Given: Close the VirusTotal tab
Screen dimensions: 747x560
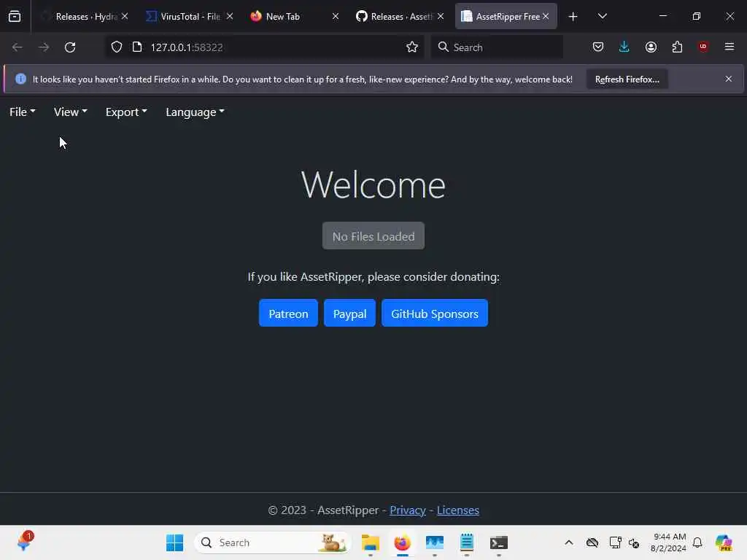Looking at the screenshot, I should click(x=230, y=16).
